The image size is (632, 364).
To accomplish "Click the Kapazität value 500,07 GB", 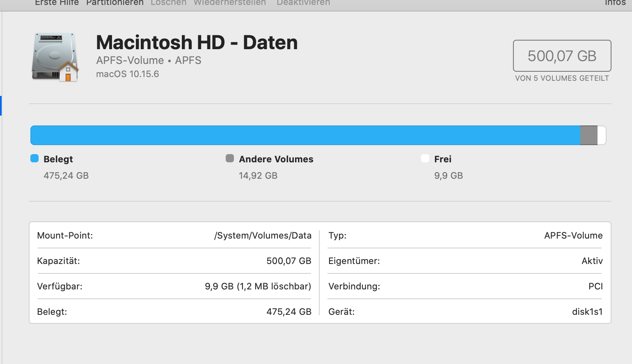I will (289, 261).
